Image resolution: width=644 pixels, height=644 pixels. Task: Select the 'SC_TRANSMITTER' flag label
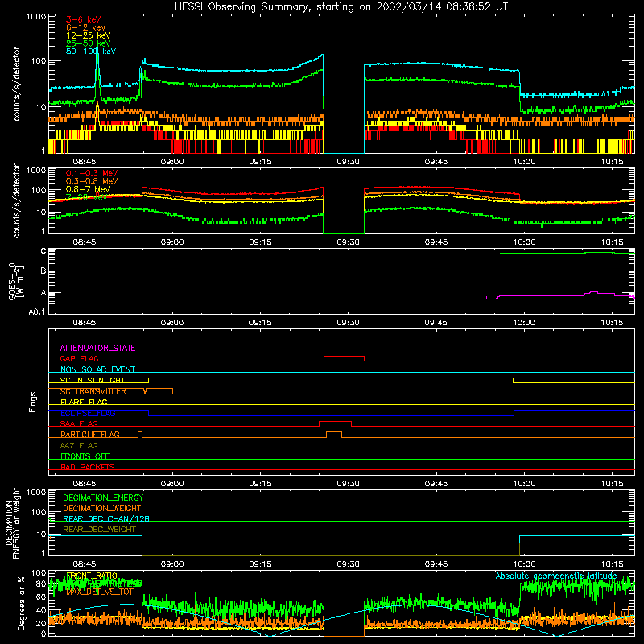coord(93,391)
